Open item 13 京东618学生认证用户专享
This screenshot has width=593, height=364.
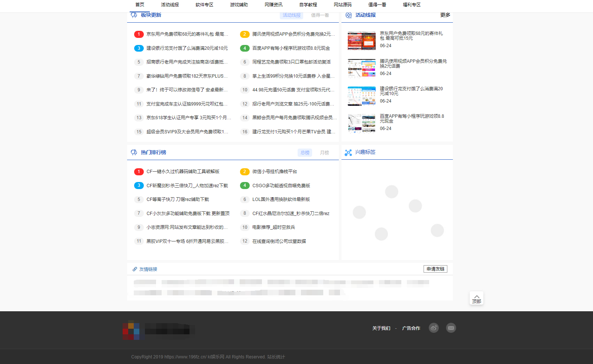click(189, 118)
